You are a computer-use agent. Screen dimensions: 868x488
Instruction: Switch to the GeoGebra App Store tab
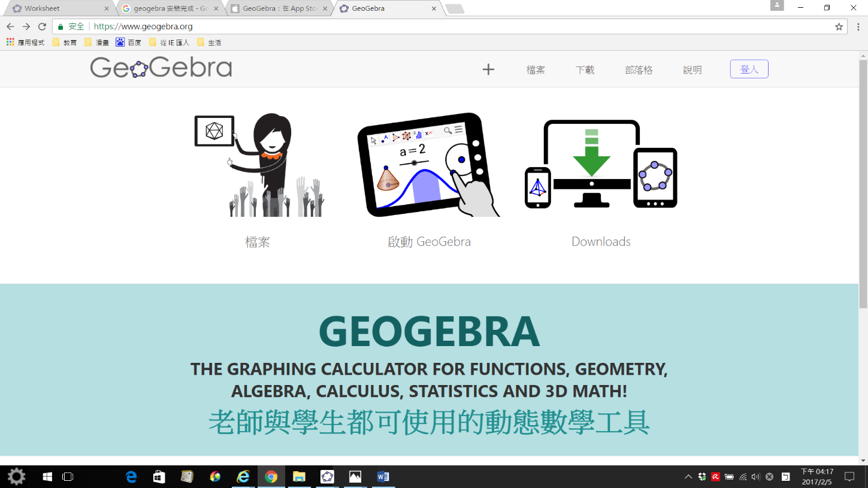pos(279,8)
